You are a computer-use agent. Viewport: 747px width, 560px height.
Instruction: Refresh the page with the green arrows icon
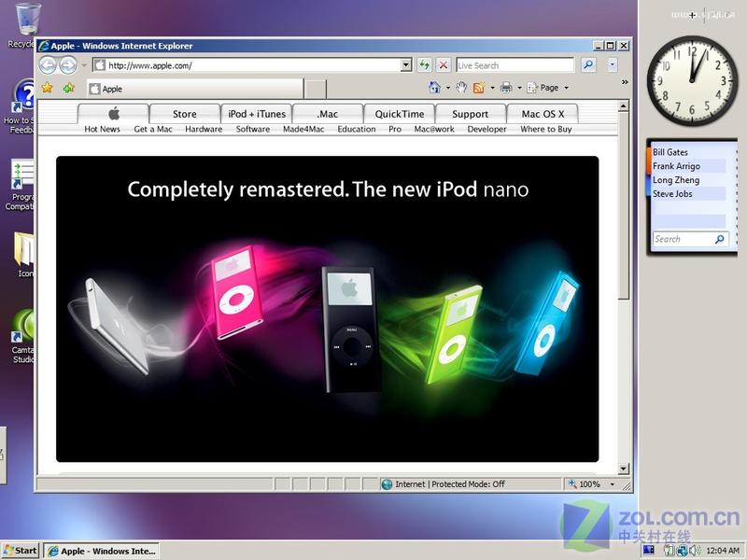tap(424, 65)
